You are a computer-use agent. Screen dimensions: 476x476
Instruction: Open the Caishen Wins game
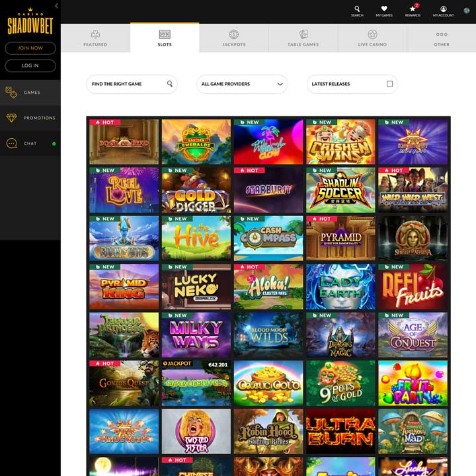(340, 141)
